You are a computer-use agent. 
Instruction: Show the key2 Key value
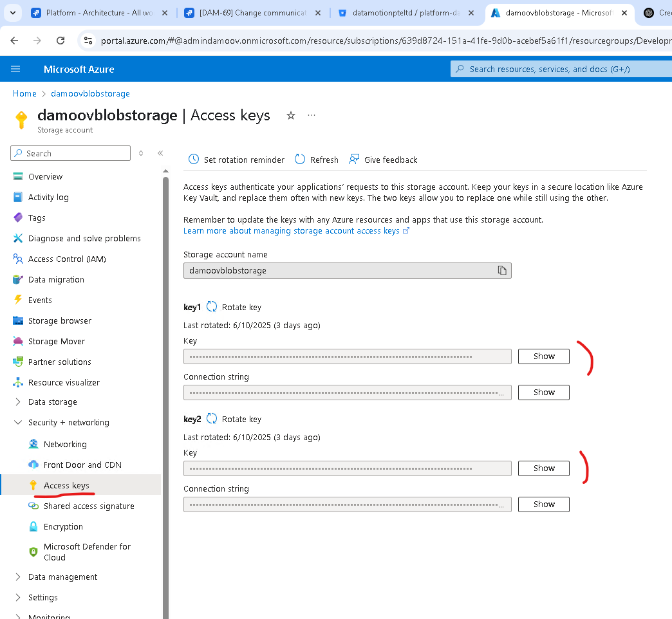click(x=544, y=468)
